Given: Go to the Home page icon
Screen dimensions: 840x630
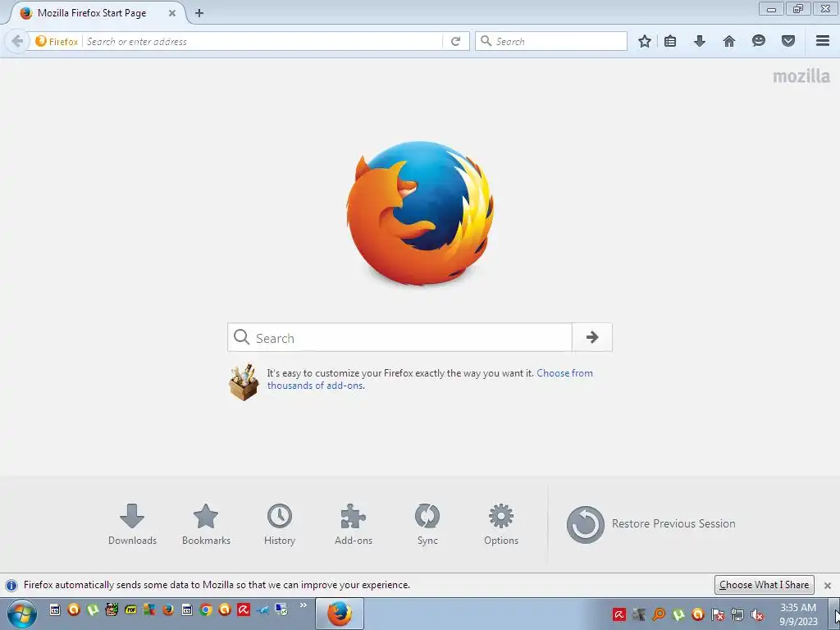Looking at the screenshot, I should pyautogui.click(x=729, y=41).
